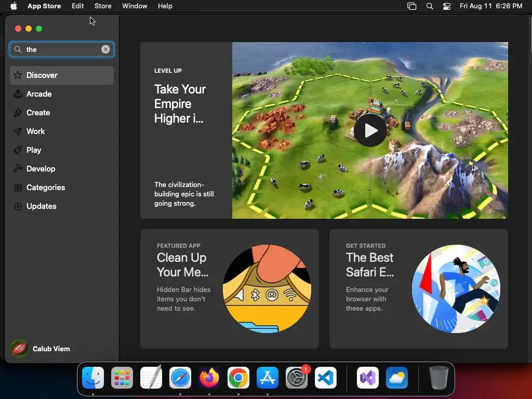532x399 pixels.
Task: Open the Apple menu
Action: tap(14, 6)
